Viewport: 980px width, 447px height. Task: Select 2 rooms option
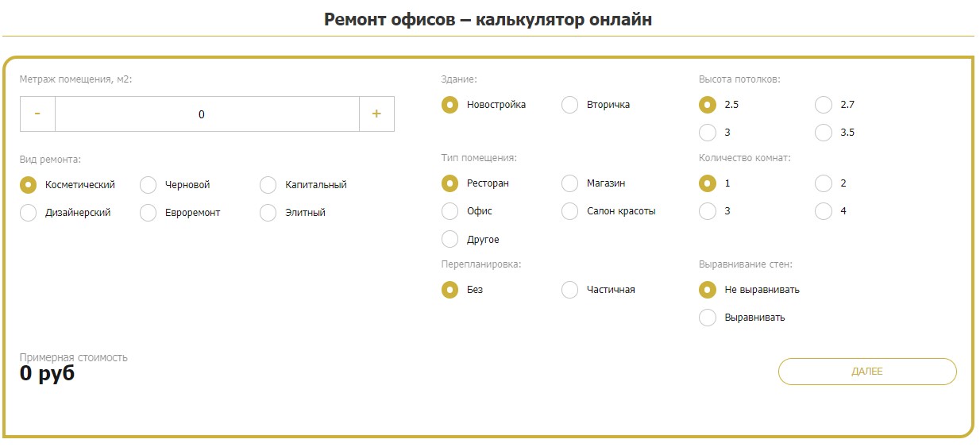[824, 183]
